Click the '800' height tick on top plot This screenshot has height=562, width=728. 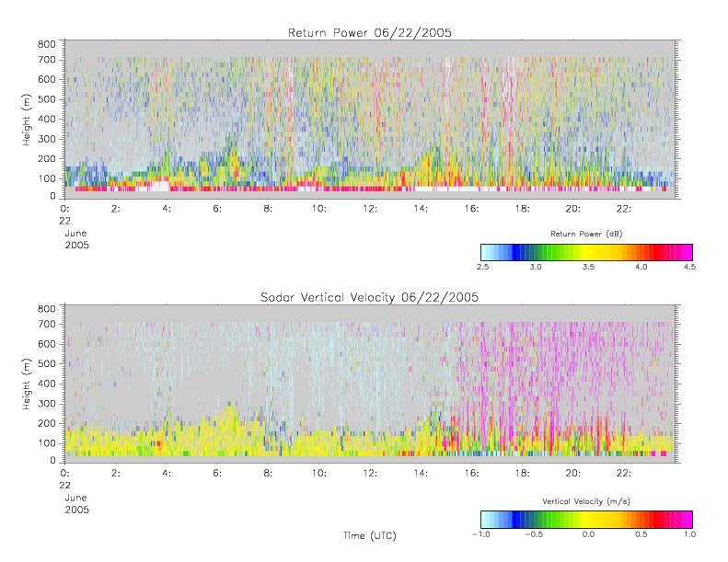pos(46,44)
